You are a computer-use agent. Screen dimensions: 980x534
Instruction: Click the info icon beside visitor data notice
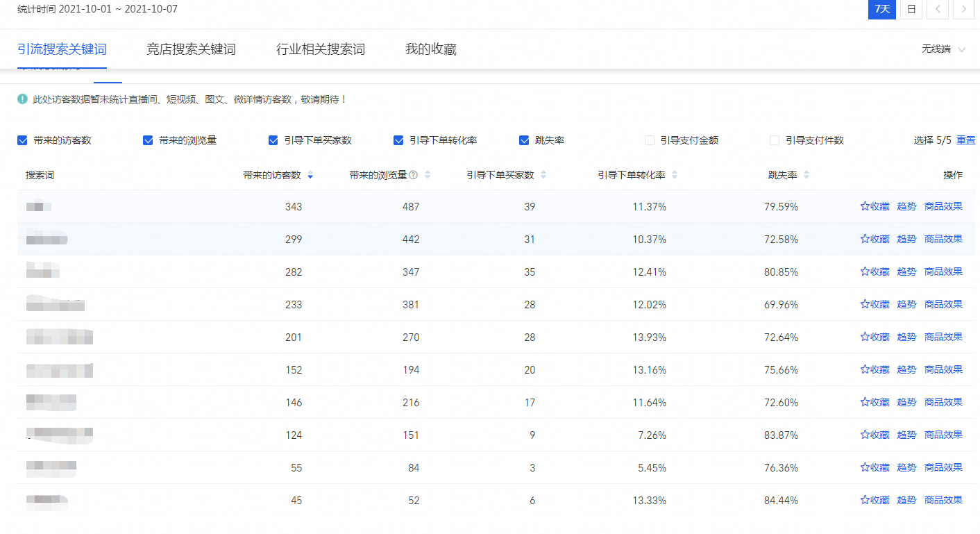(x=23, y=99)
